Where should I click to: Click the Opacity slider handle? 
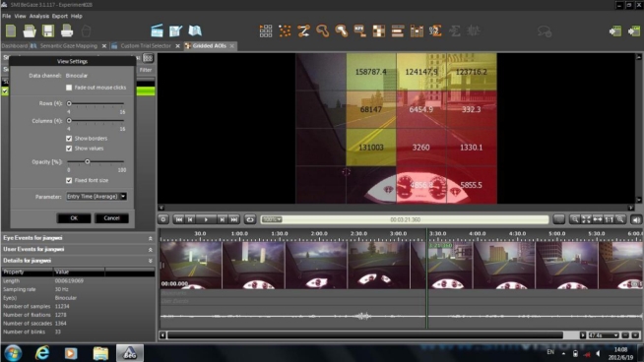87,161
